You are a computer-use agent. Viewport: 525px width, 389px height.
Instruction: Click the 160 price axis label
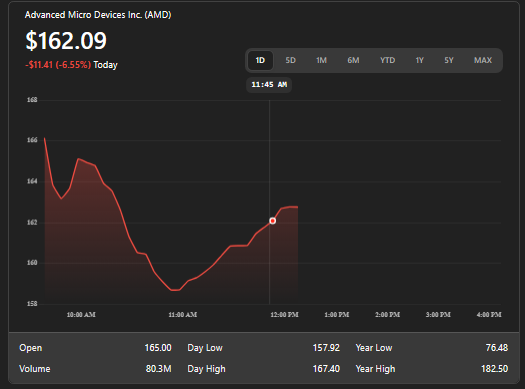(32, 263)
